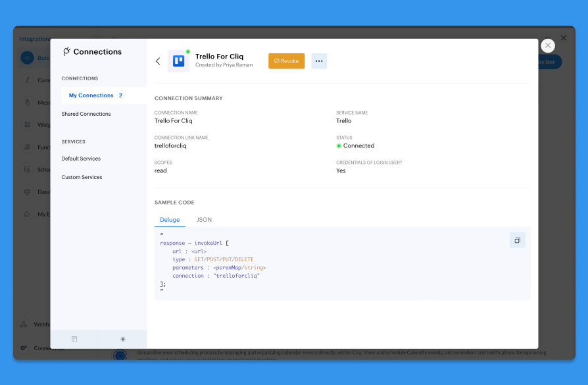Screen dimensions: 588x385
Task: Click the Integrations title in background window
Action: 34,39
